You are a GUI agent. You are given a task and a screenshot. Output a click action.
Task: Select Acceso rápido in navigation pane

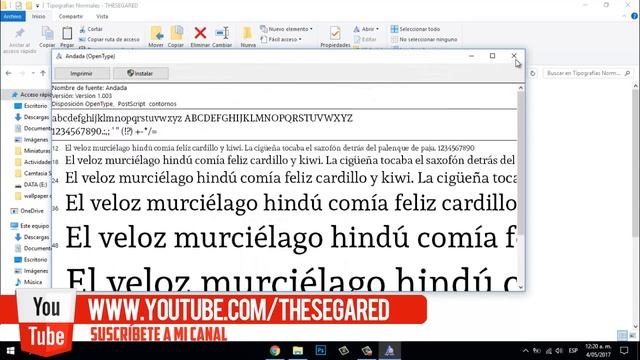pos(31,95)
